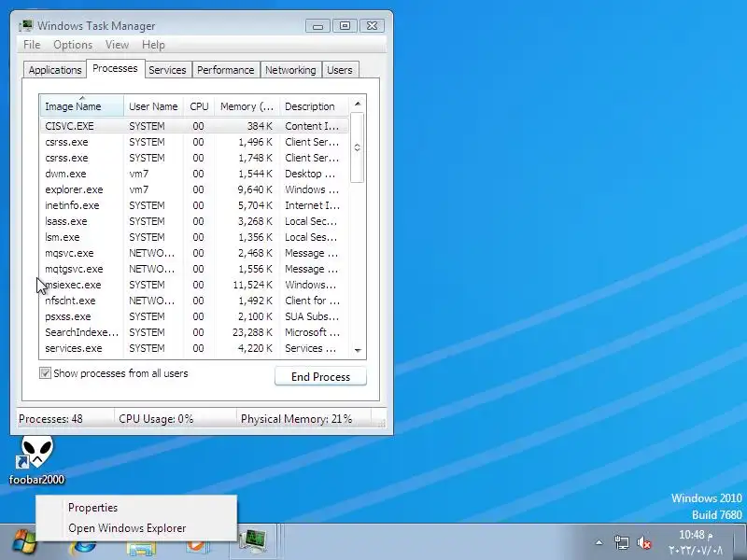Sort by the CPU column header
747x560 pixels.
pyautogui.click(x=199, y=106)
